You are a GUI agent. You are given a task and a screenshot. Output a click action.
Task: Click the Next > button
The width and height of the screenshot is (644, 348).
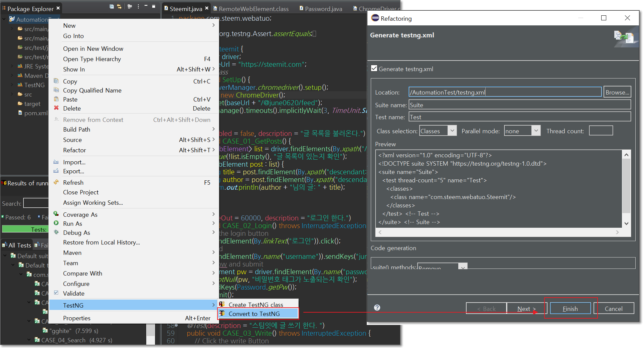click(x=526, y=309)
